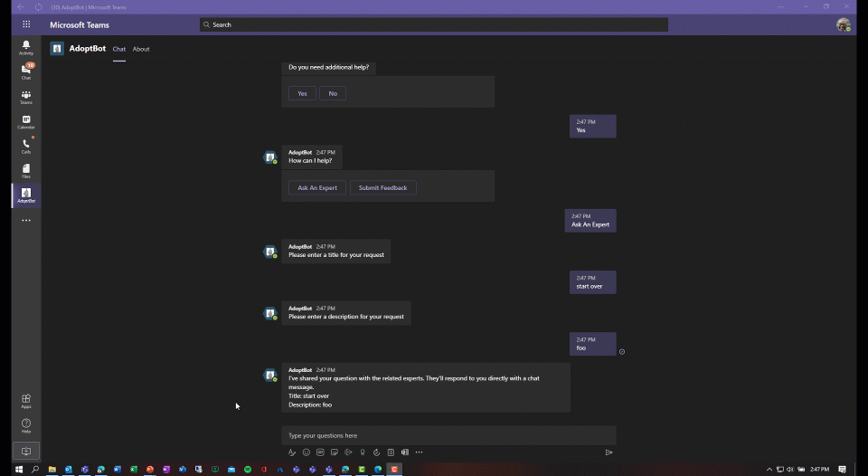
Task: Click the Type your questions here box
Action: [448, 435]
